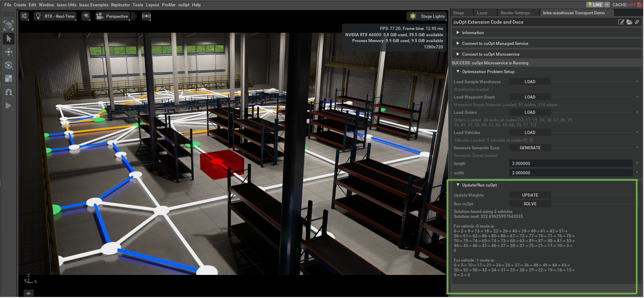Open the eye show/hide display menu
This screenshot has width=644, height=298.
point(86,16)
